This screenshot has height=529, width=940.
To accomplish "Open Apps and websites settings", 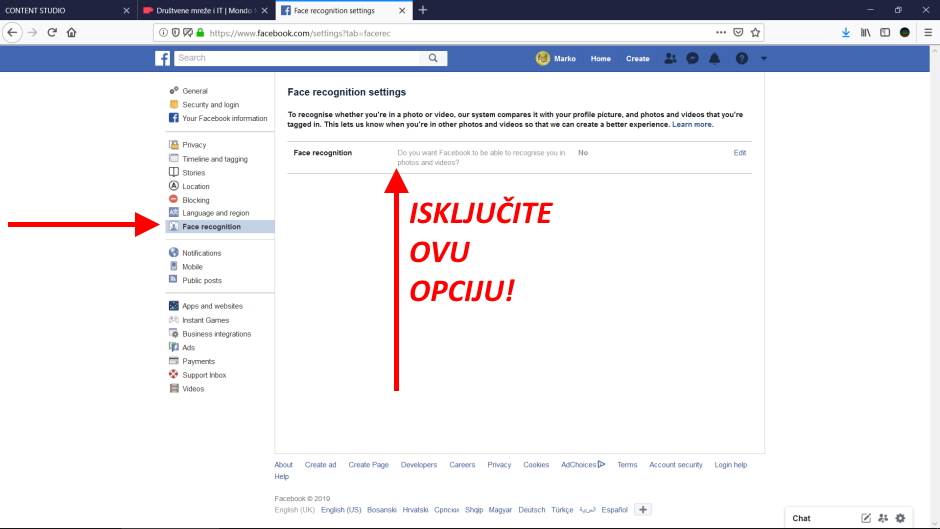I will click(212, 306).
